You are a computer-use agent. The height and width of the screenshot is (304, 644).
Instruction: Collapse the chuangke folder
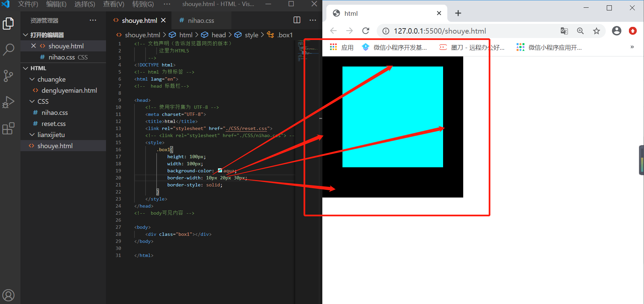click(x=32, y=79)
